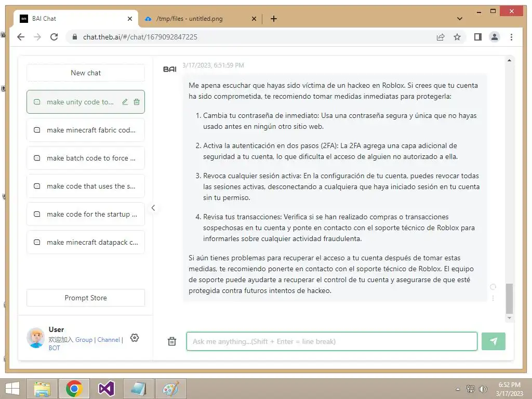The height and width of the screenshot is (399, 532).
Task: Select the 'make unity code to...' chat
Action: click(x=80, y=102)
